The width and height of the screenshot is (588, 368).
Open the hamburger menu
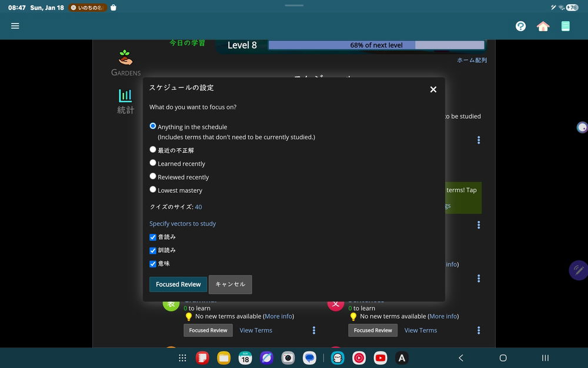(15, 26)
